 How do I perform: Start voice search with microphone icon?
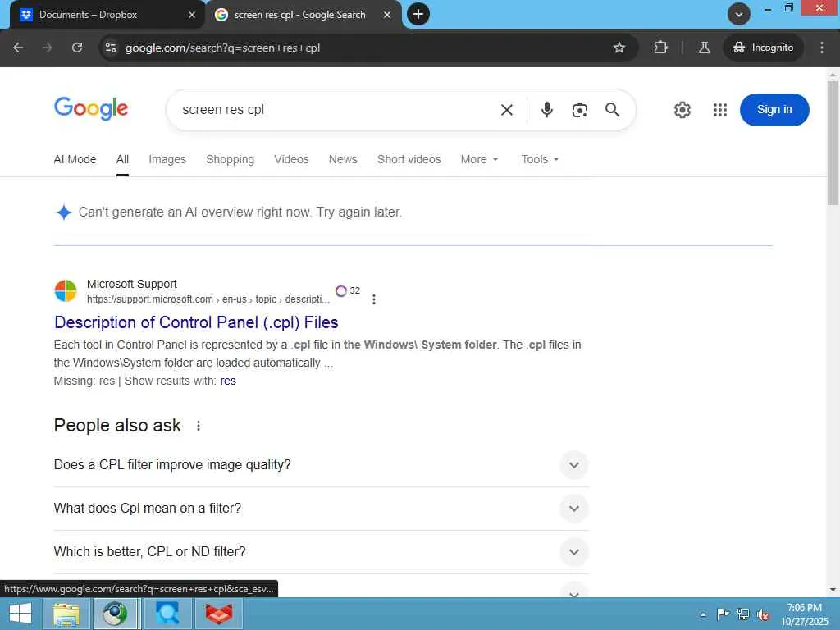click(x=546, y=110)
